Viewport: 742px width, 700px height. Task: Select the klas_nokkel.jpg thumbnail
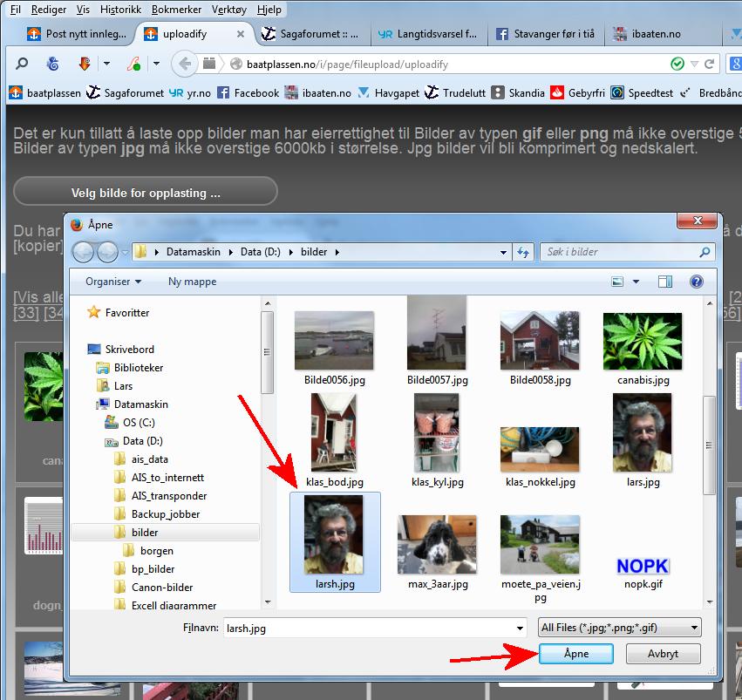(540, 449)
